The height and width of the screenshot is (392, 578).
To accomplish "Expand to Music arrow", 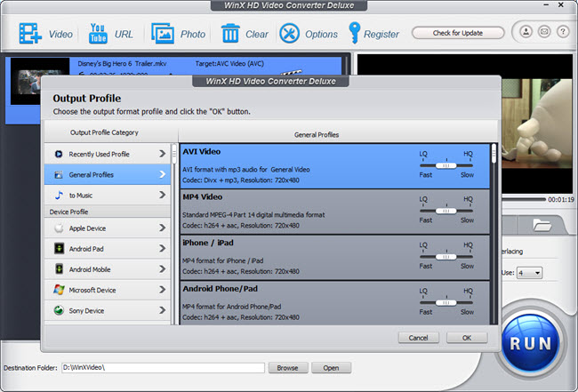I will click(162, 195).
